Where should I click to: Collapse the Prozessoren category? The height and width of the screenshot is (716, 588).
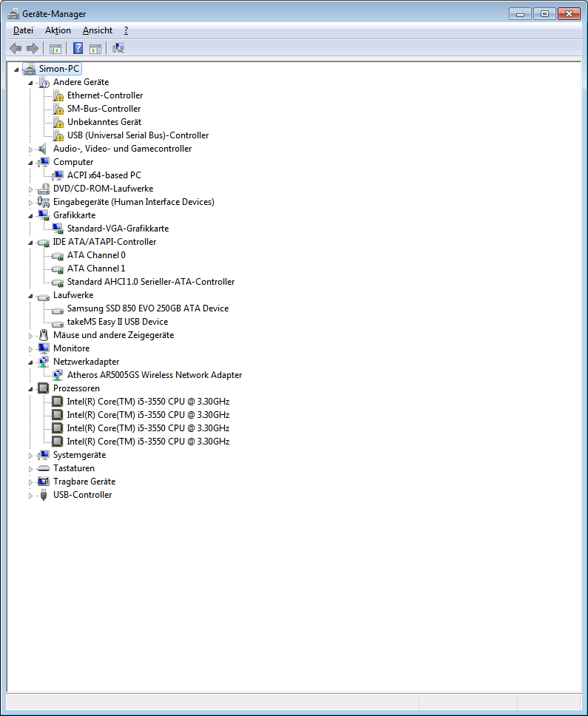[x=30, y=389]
